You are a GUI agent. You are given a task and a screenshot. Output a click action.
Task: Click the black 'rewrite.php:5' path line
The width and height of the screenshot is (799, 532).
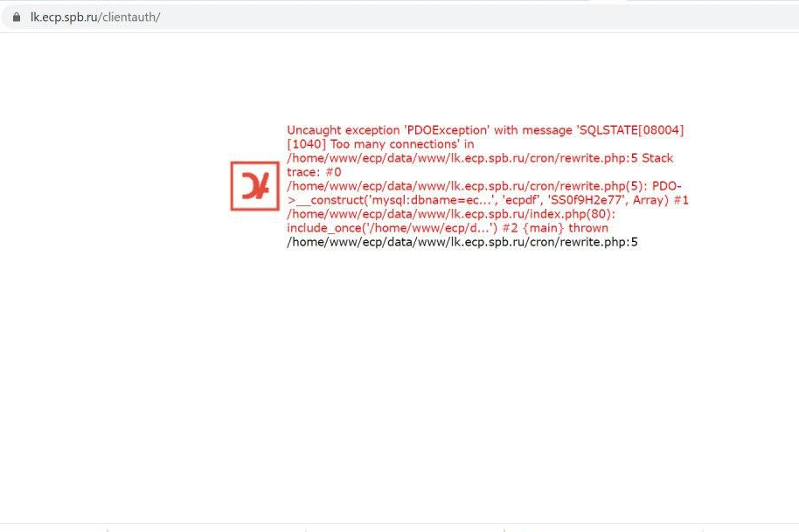(x=462, y=242)
